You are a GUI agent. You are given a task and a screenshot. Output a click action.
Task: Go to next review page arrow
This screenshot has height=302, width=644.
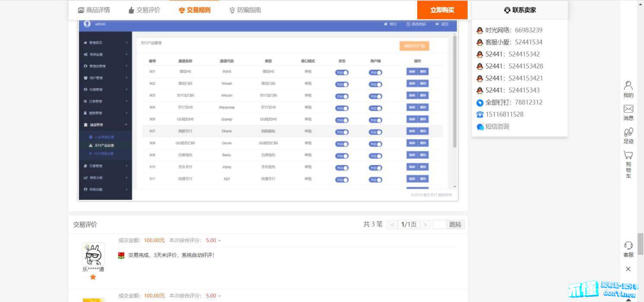pyautogui.click(x=425, y=224)
